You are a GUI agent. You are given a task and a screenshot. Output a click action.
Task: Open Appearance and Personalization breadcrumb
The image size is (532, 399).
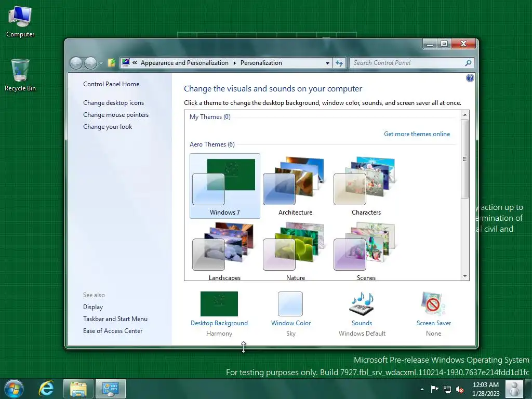[x=184, y=63]
